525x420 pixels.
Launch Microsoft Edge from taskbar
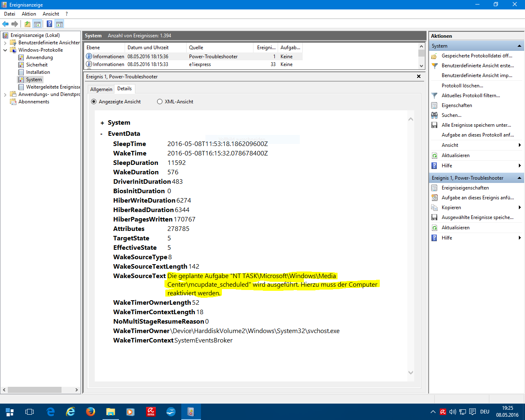pyautogui.click(x=51, y=412)
